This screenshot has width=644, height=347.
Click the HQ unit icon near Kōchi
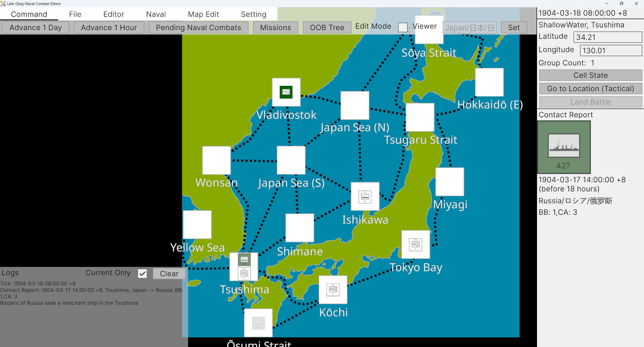tap(333, 290)
